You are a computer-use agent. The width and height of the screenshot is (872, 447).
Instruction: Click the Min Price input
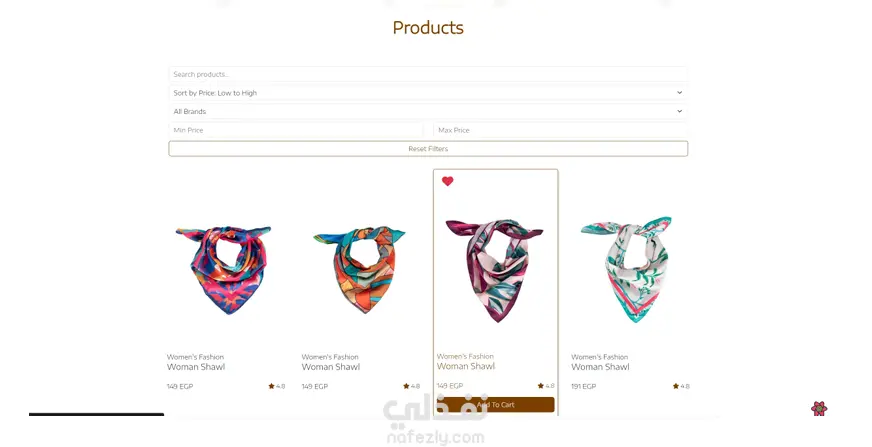pyautogui.click(x=296, y=130)
